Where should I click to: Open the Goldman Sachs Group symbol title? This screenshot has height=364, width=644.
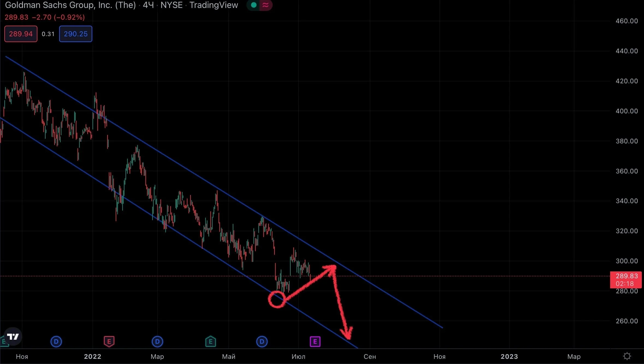click(70, 5)
